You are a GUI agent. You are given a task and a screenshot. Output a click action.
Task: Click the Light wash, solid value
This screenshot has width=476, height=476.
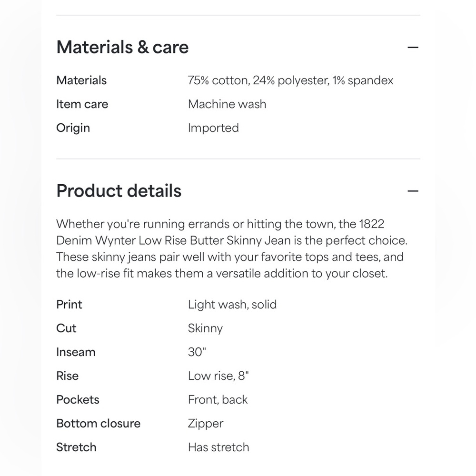click(x=232, y=305)
